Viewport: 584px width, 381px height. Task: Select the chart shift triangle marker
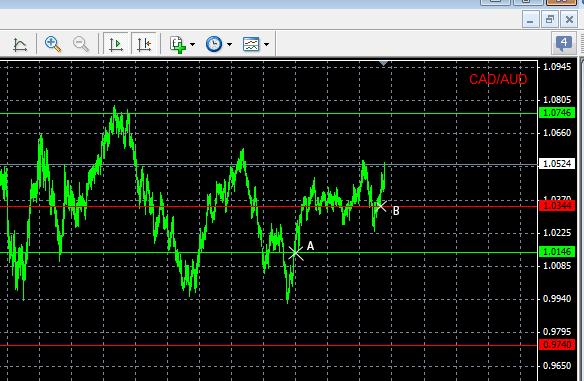(x=384, y=64)
